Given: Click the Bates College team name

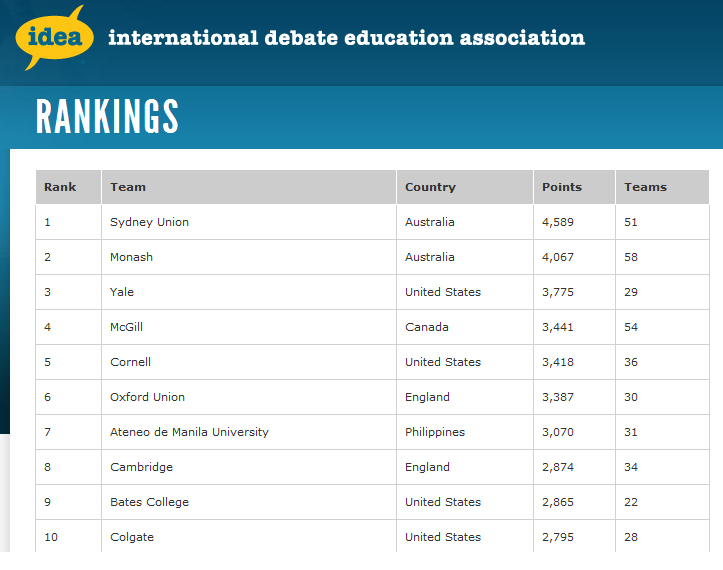Looking at the screenshot, I should click(149, 502).
